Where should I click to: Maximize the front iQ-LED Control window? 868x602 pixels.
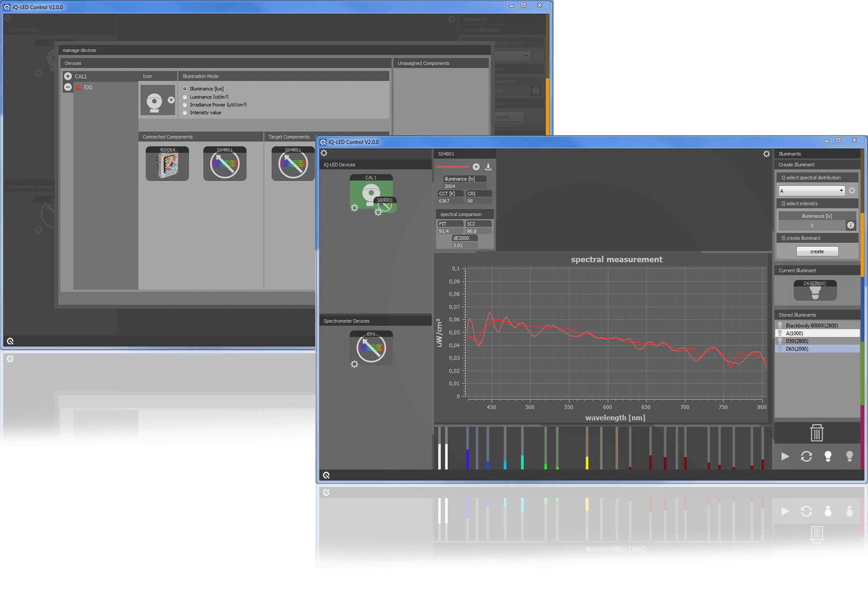tap(838, 141)
